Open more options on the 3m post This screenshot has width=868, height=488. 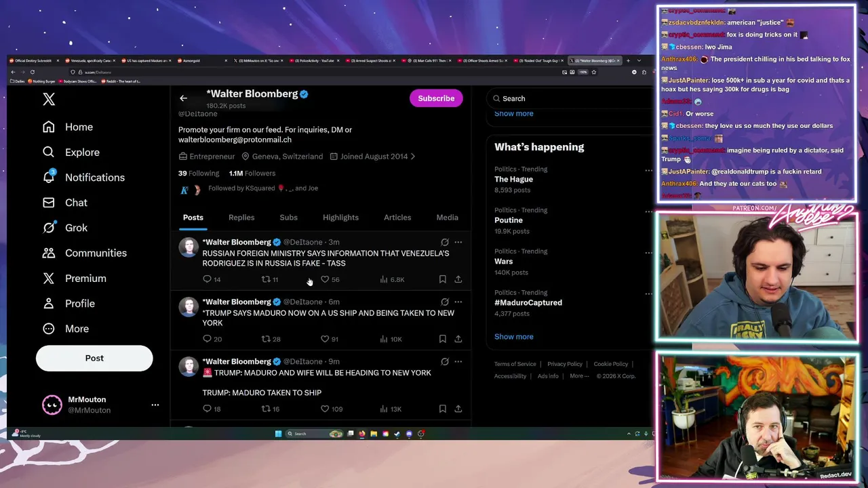458,242
